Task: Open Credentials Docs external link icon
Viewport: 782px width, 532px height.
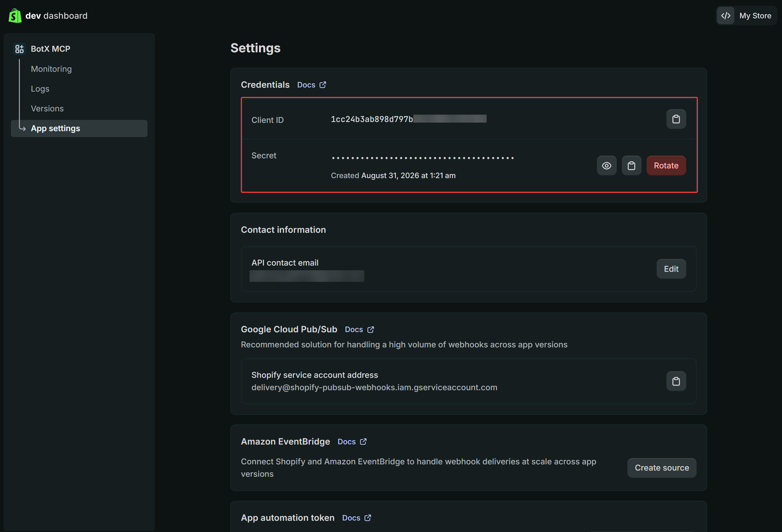Action: [323, 85]
